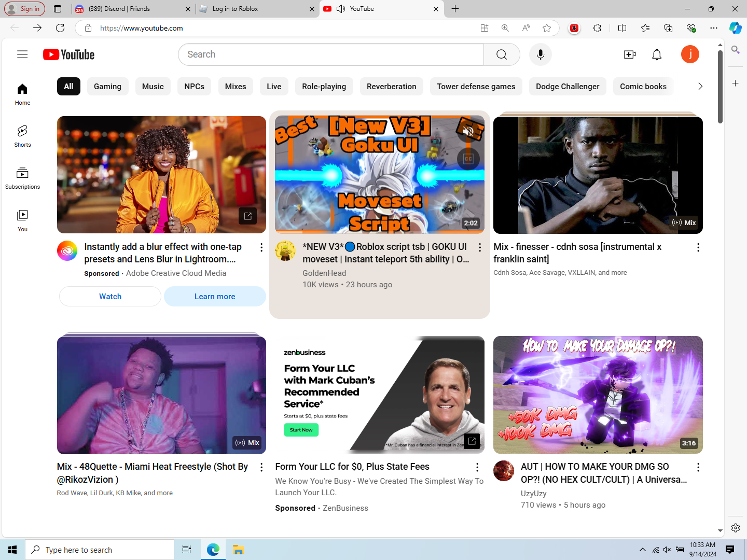The height and width of the screenshot is (560, 747).
Task: Open browser Extensions puzzle icon
Action: (598, 28)
